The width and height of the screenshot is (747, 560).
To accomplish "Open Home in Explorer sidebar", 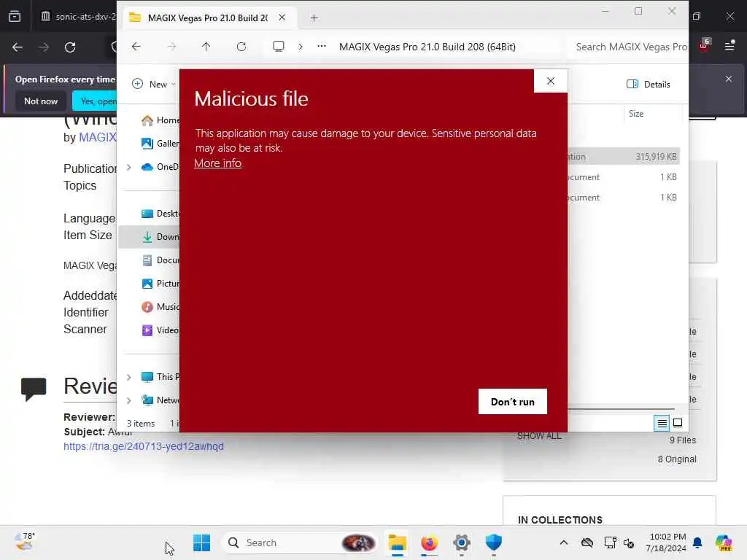I will tap(160, 120).
